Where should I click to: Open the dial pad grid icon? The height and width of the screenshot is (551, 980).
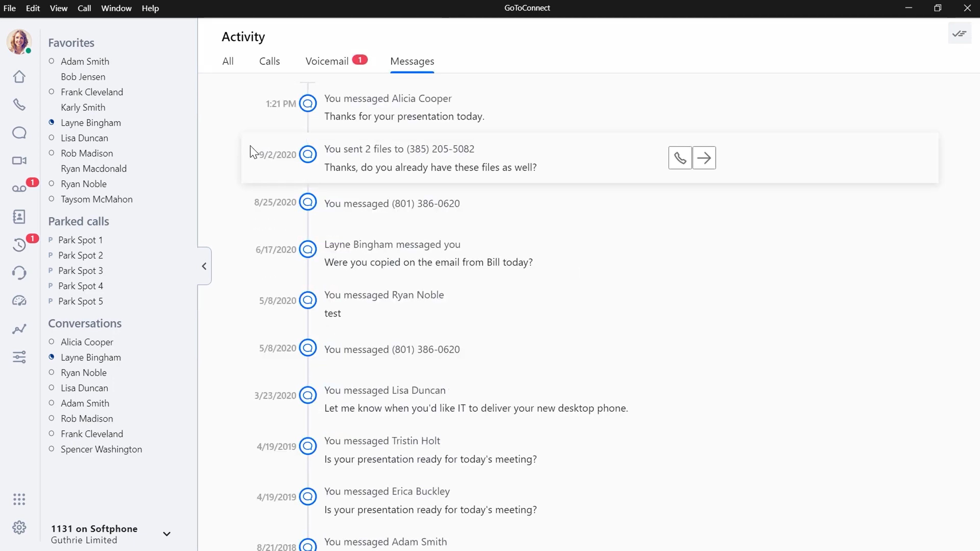pos(19,499)
